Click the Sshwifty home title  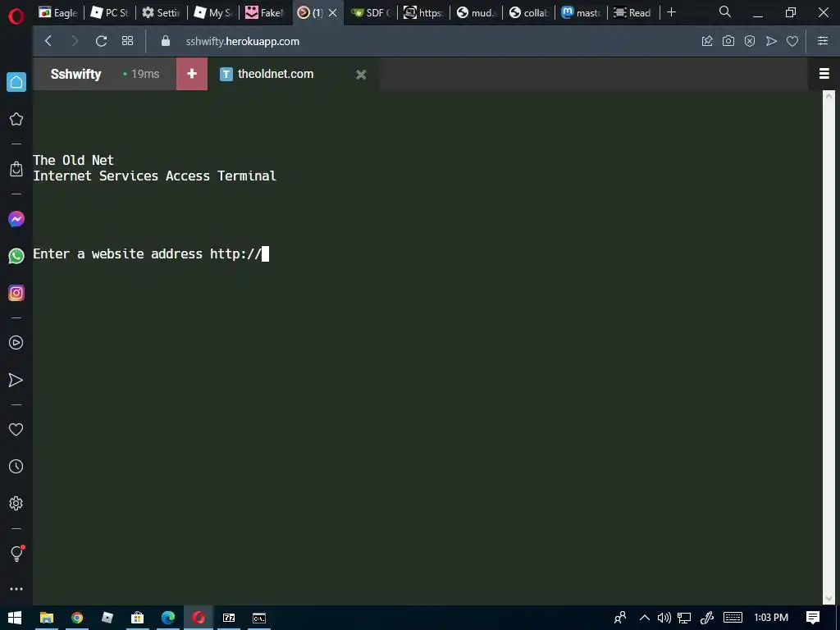coord(75,74)
